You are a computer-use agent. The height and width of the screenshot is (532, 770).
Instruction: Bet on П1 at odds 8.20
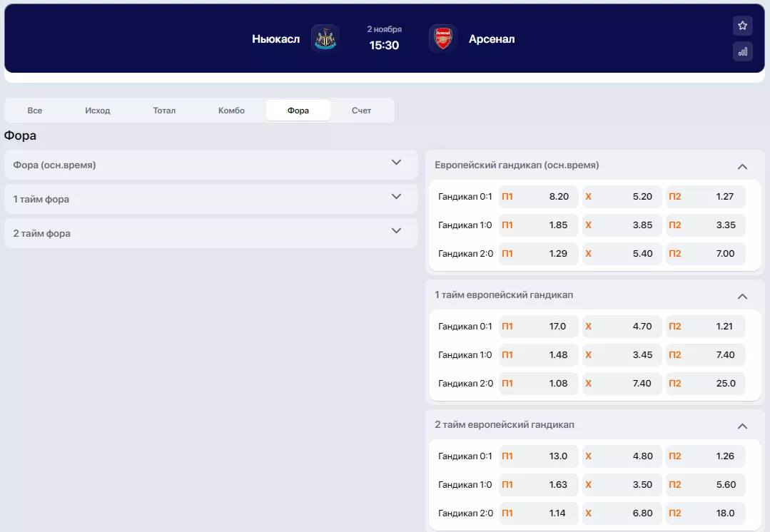(538, 197)
